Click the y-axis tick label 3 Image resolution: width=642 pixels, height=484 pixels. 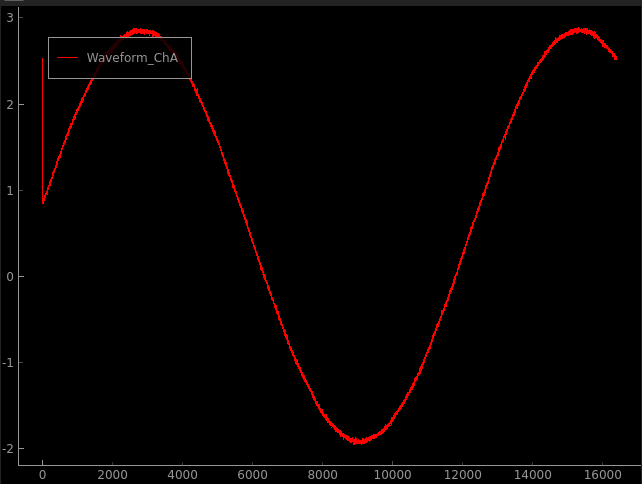click(x=9, y=18)
